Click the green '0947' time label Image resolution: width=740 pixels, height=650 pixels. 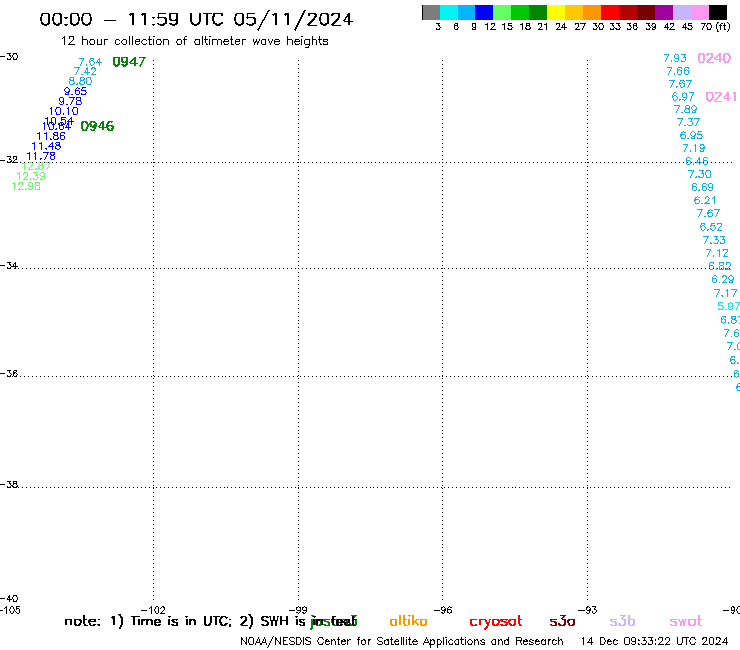click(129, 62)
